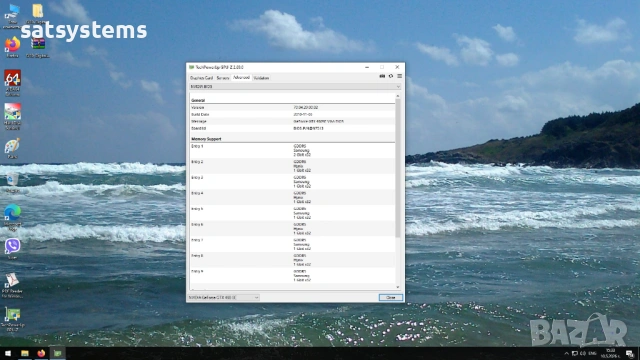Select the Entry 1 memory row
This screenshot has height=360, width=640.
(292, 150)
